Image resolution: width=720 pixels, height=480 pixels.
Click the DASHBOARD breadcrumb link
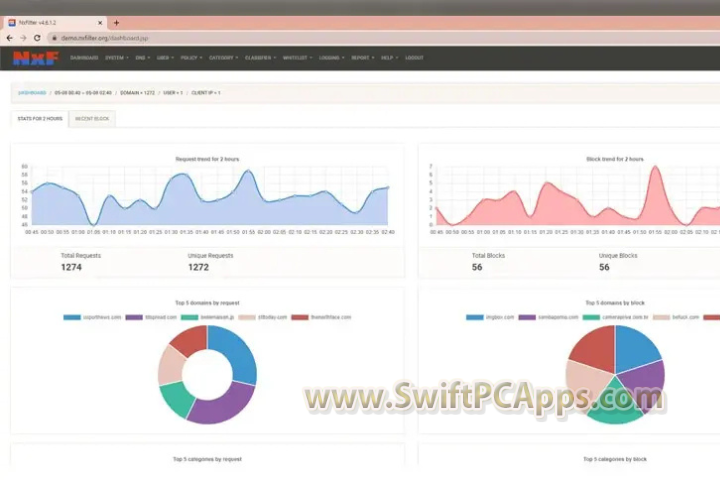pyautogui.click(x=31, y=92)
